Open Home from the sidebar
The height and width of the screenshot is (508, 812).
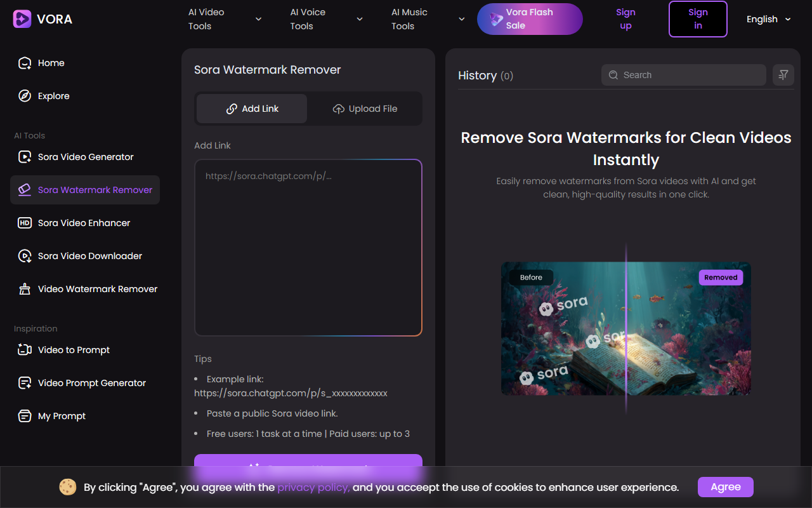point(85,63)
